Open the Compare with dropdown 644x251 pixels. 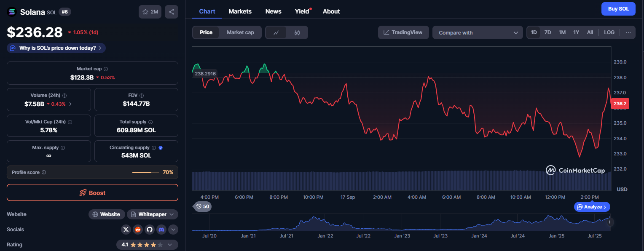[x=478, y=32]
